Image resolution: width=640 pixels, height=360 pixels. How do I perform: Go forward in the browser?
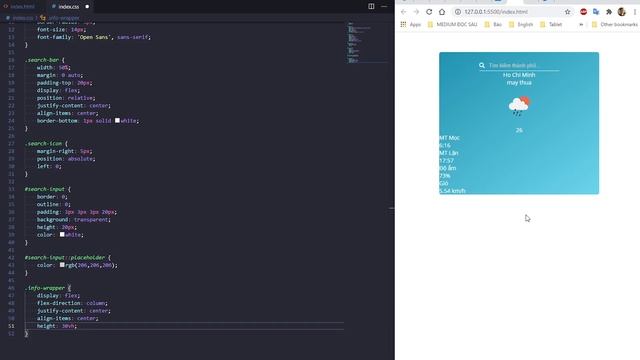click(x=416, y=12)
